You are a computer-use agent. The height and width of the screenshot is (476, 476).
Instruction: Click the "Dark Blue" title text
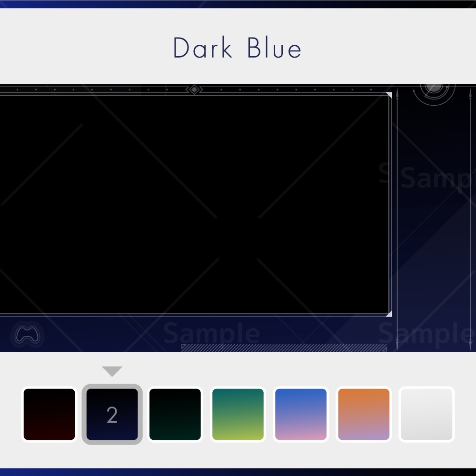coord(238,48)
